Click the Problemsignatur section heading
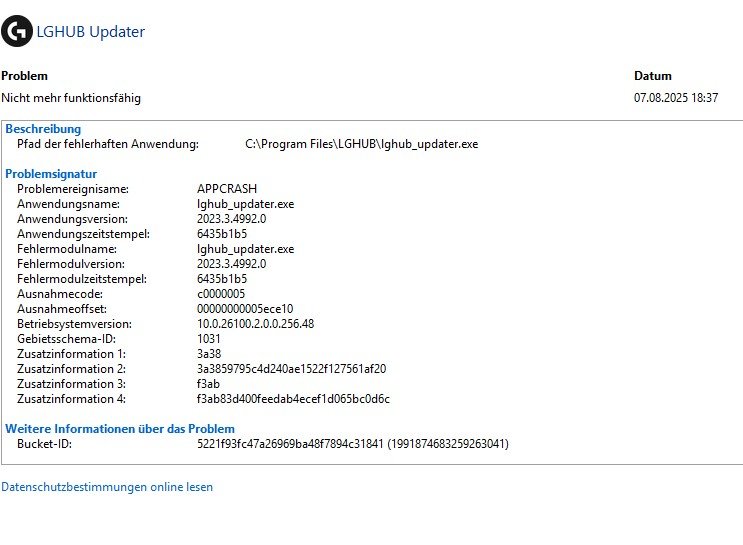Viewport: 743px width, 545px height. (x=51, y=174)
